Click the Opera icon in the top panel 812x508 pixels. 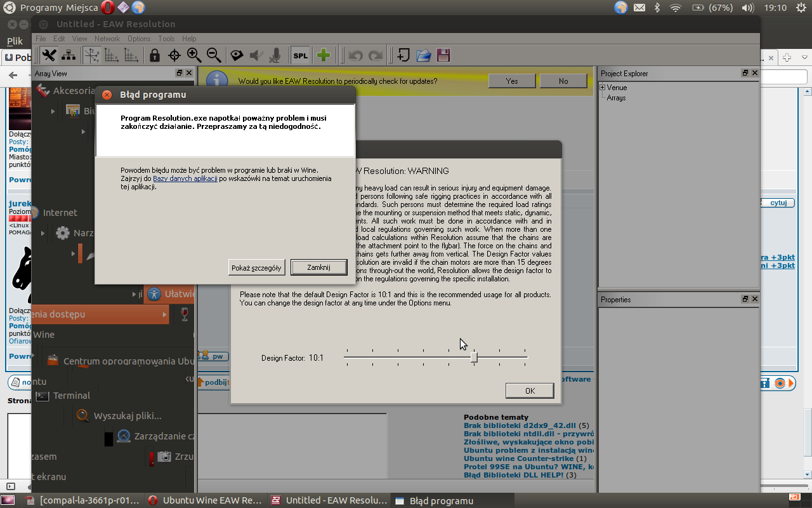tap(108, 8)
